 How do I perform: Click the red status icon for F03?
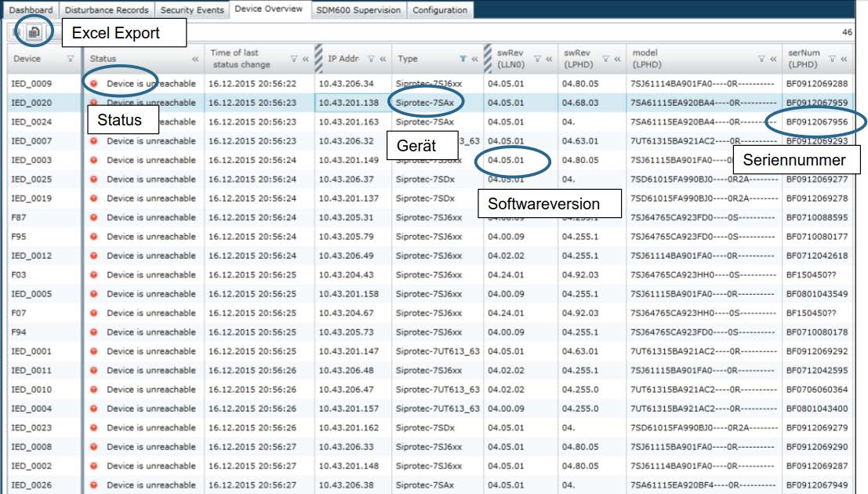point(94,274)
